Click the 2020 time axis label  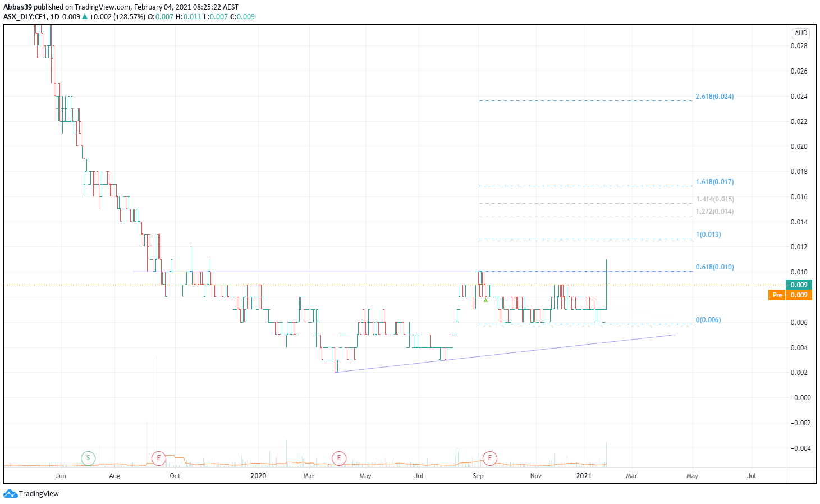coord(258,476)
